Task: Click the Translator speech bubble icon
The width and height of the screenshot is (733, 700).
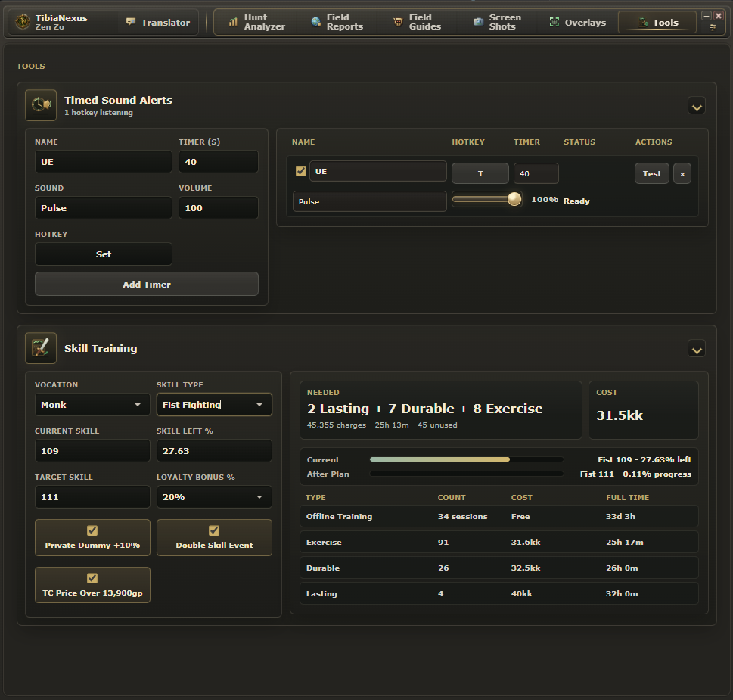Action: coord(130,22)
